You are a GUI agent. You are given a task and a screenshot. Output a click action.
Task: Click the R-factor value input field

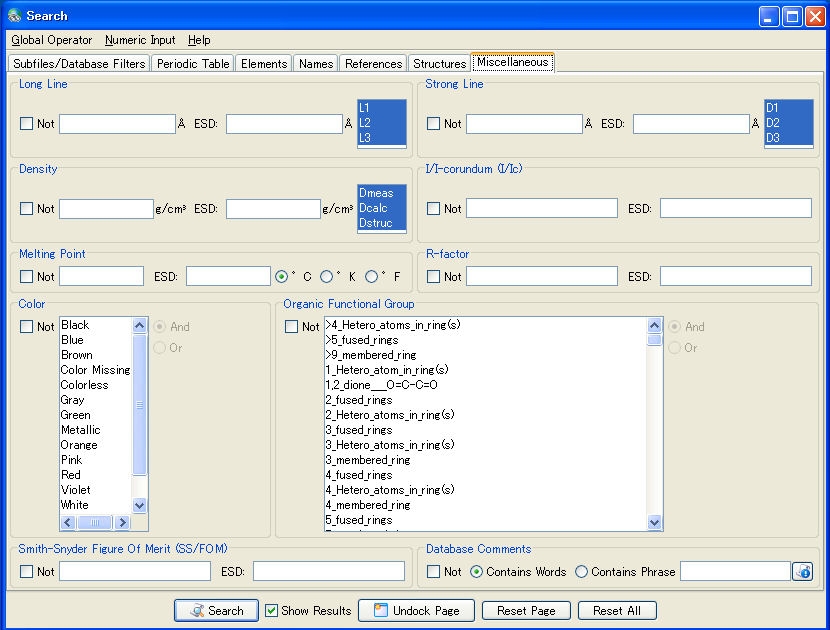pyautogui.click(x=542, y=276)
